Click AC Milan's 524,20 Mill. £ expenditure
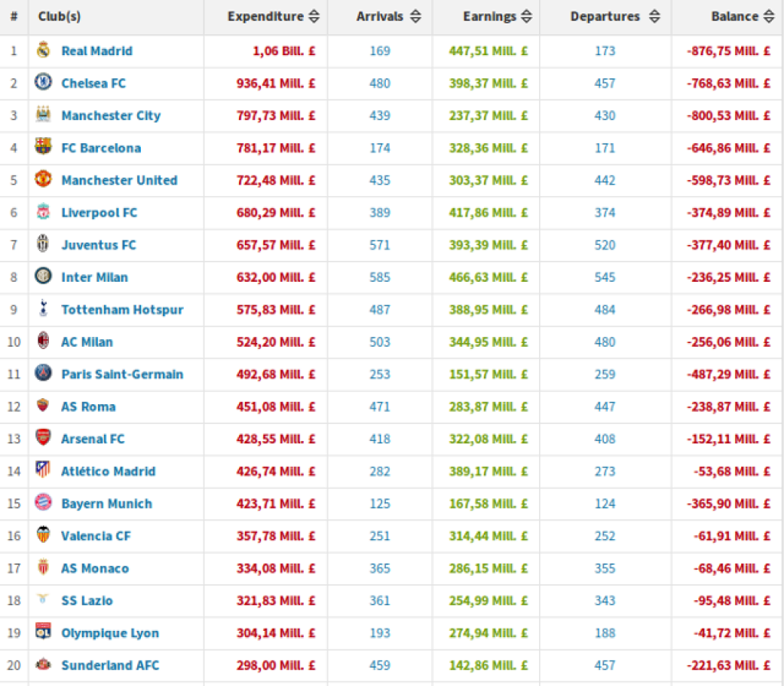Viewport: 784px width, 686px height. click(276, 342)
